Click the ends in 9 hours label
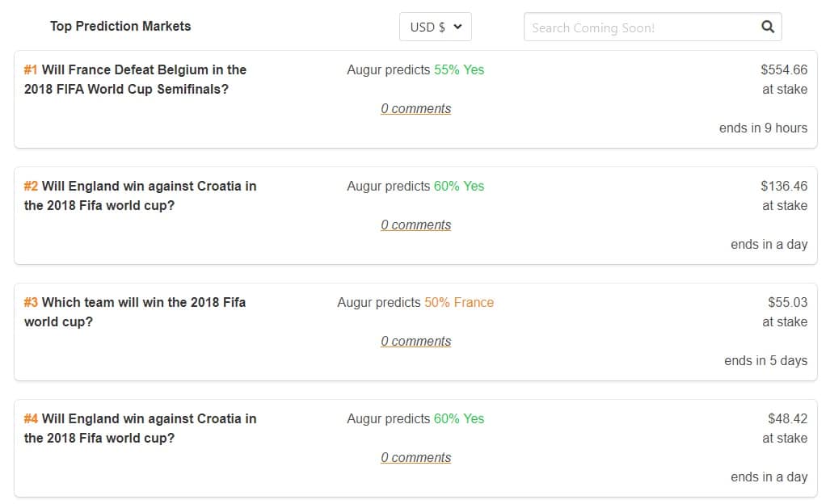 763,128
